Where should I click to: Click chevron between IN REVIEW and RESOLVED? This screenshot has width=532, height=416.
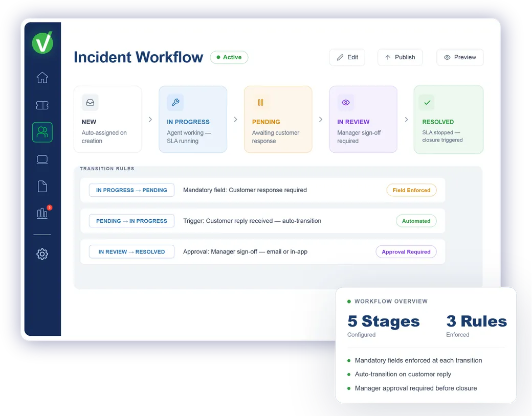406,120
